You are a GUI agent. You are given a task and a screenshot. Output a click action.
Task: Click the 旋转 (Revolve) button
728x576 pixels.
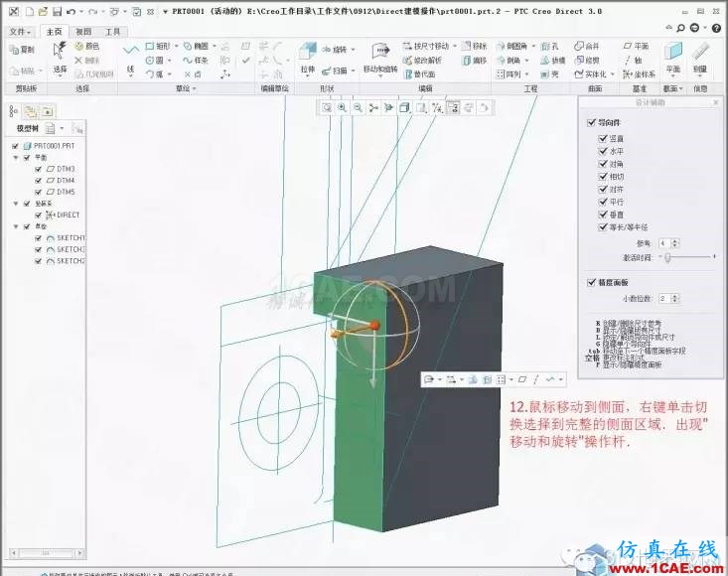point(336,50)
